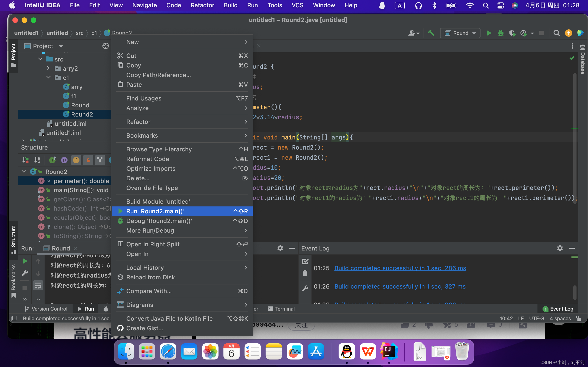This screenshot has height=367, width=588.
Task: Open Event Log settings gear
Action: [x=560, y=248]
